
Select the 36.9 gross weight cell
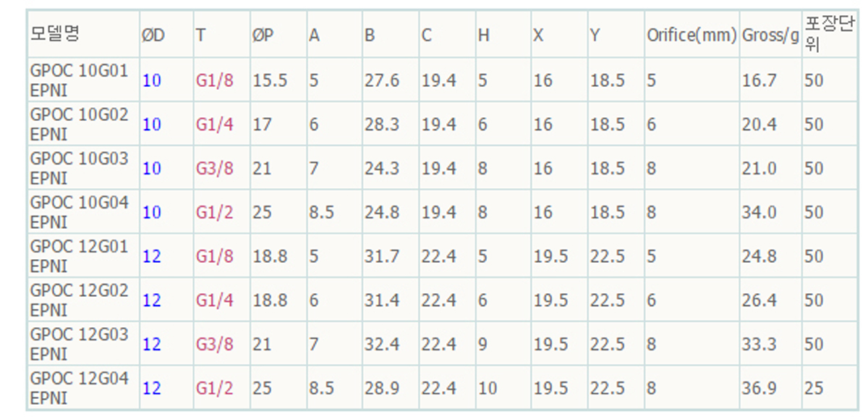(759, 389)
